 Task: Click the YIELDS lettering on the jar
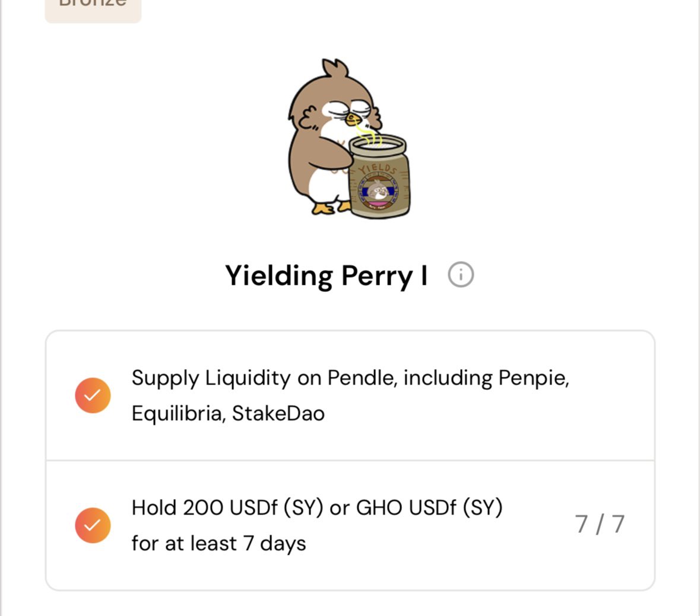[x=378, y=169]
